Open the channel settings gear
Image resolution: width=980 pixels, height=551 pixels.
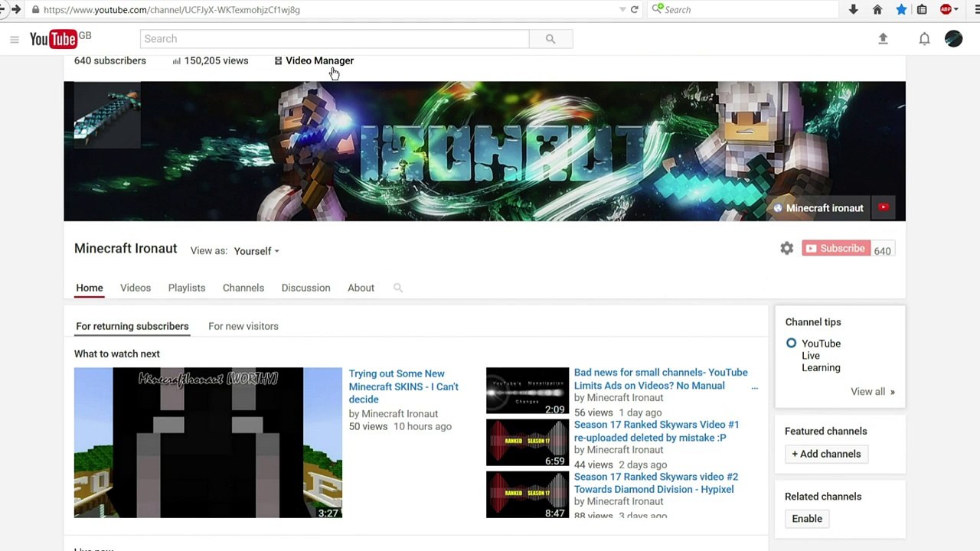tap(786, 248)
